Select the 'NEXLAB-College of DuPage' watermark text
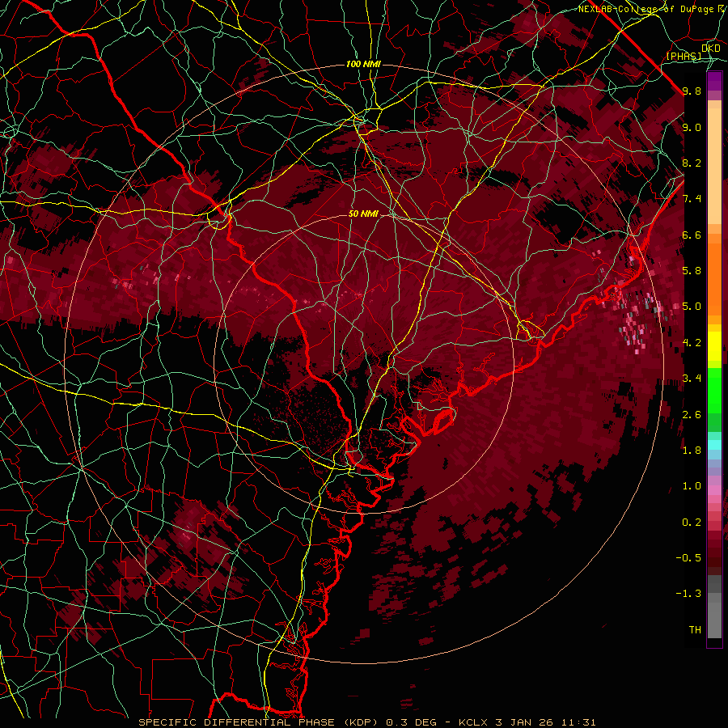Image resolution: width=728 pixels, height=728 pixels. click(646, 9)
